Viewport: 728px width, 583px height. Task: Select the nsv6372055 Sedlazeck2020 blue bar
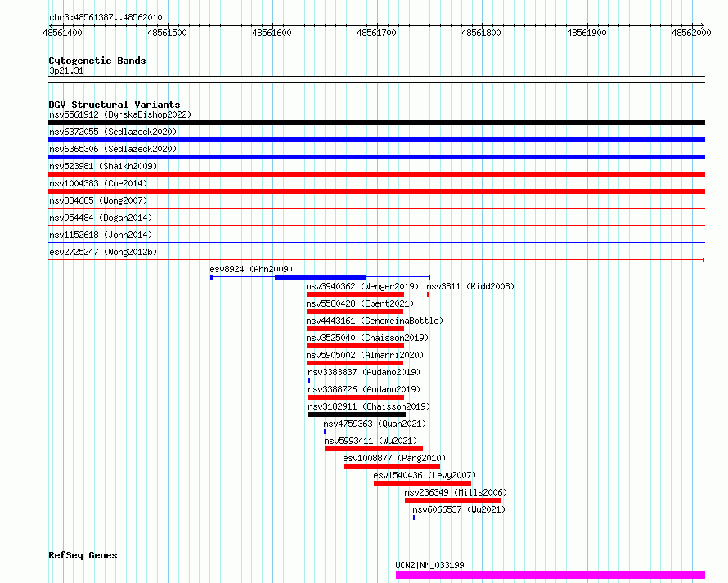coord(376,140)
